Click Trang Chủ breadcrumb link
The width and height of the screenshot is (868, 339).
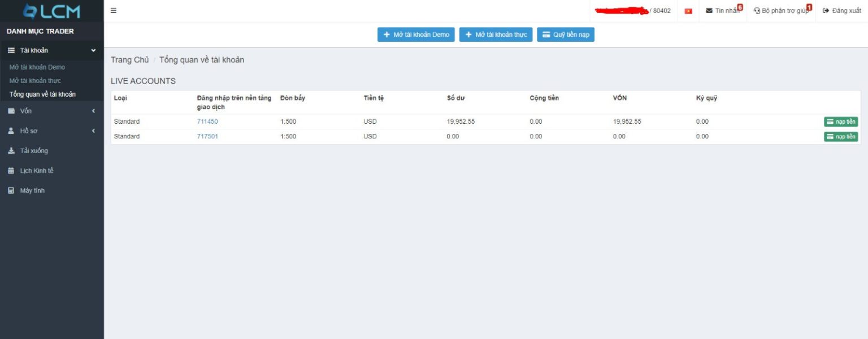[130, 60]
